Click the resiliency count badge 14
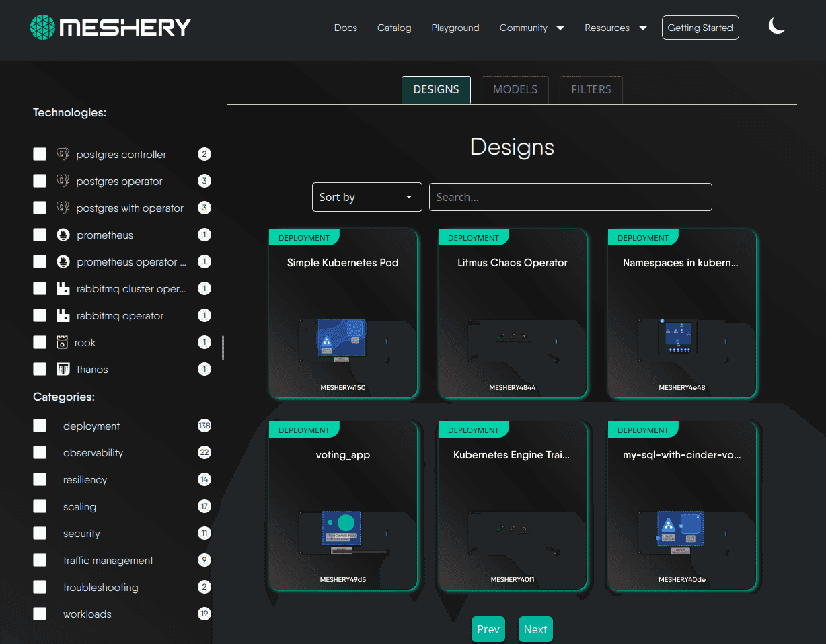Viewport: 826px width, 644px height. [204, 479]
